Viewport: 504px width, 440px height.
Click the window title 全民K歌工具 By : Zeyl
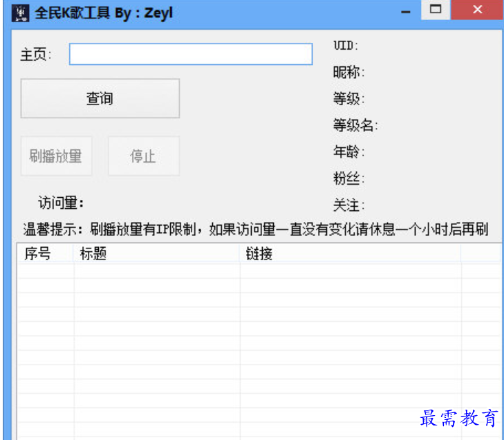click(x=104, y=13)
